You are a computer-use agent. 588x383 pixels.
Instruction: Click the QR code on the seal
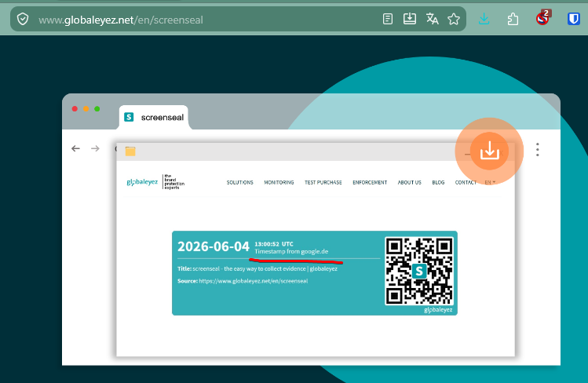coord(419,271)
